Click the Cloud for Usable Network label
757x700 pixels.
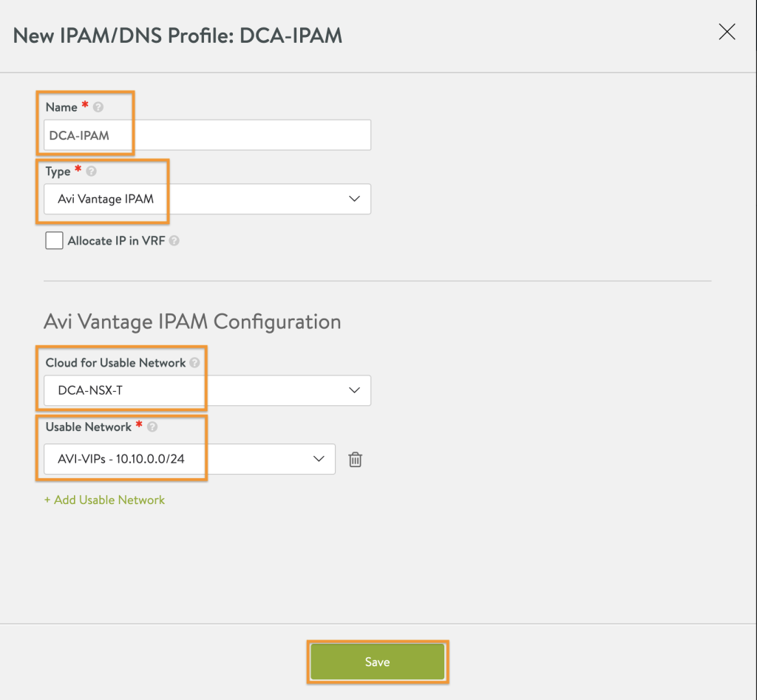tap(115, 362)
